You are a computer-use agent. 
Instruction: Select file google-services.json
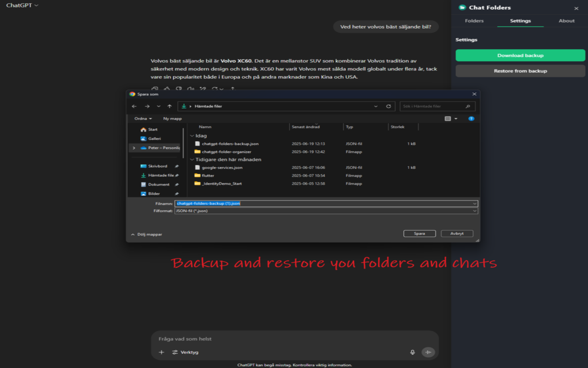[222, 167]
